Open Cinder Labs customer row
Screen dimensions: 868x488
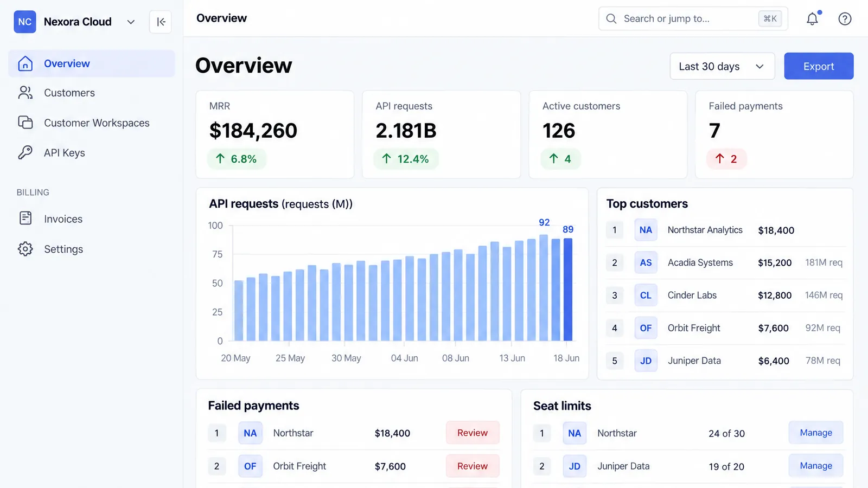[725, 296]
